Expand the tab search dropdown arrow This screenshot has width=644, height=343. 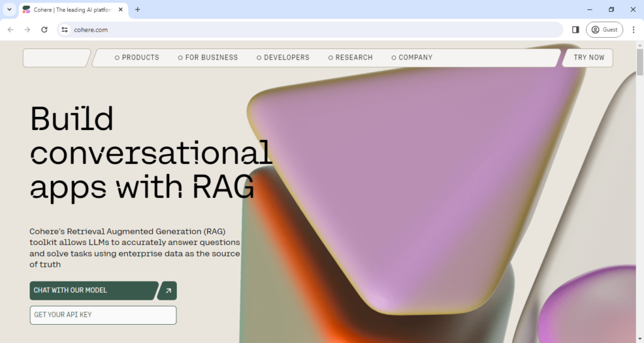point(9,9)
